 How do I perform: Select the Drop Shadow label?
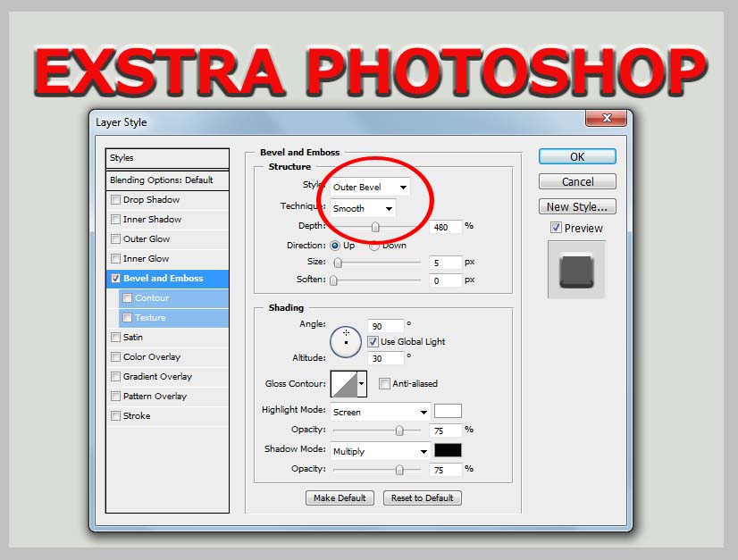[151, 199]
